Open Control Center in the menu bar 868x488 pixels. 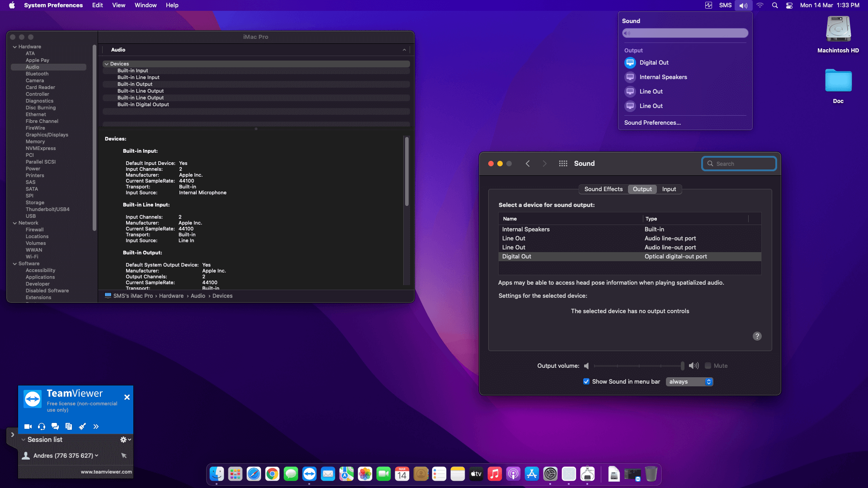click(x=789, y=5)
